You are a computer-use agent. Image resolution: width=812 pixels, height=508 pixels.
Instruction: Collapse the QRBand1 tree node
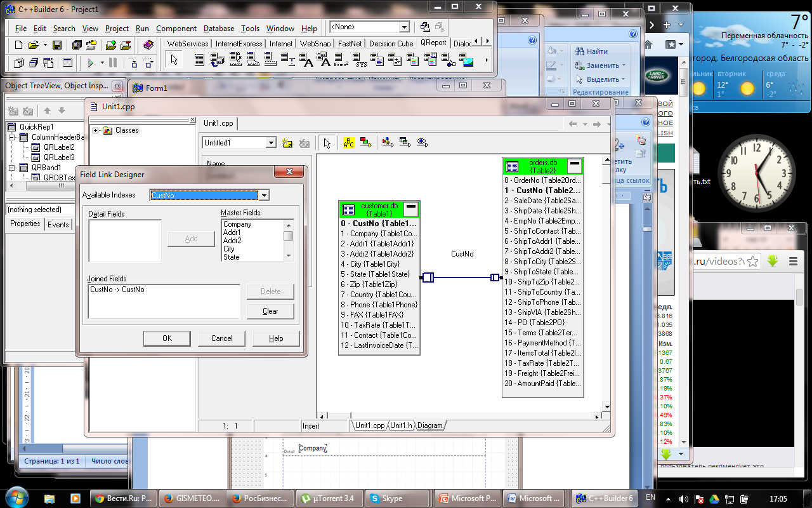(x=12, y=168)
